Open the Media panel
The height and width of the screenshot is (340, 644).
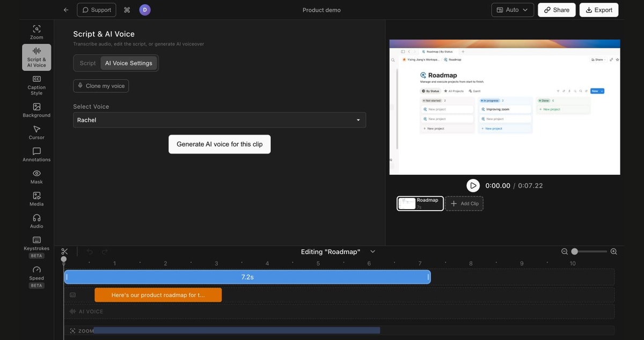(36, 199)
